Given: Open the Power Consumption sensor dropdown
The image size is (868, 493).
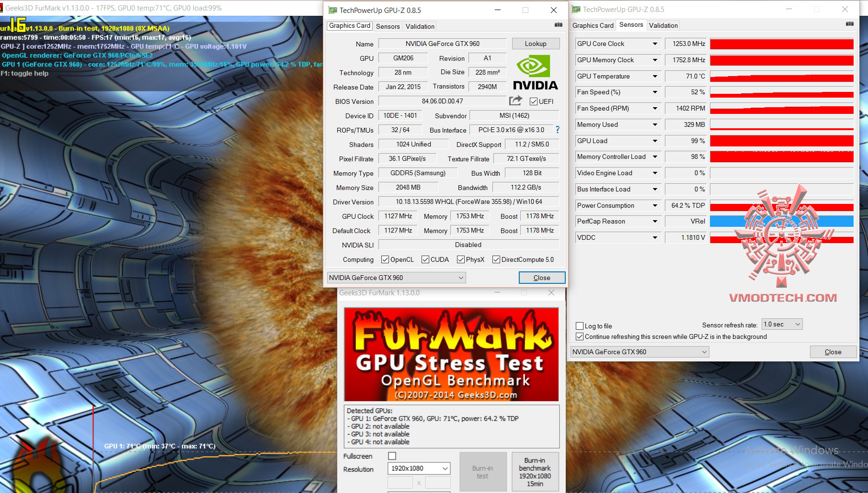Looking at the screenshot, I should pyautogui.click(x=655, y=206).
